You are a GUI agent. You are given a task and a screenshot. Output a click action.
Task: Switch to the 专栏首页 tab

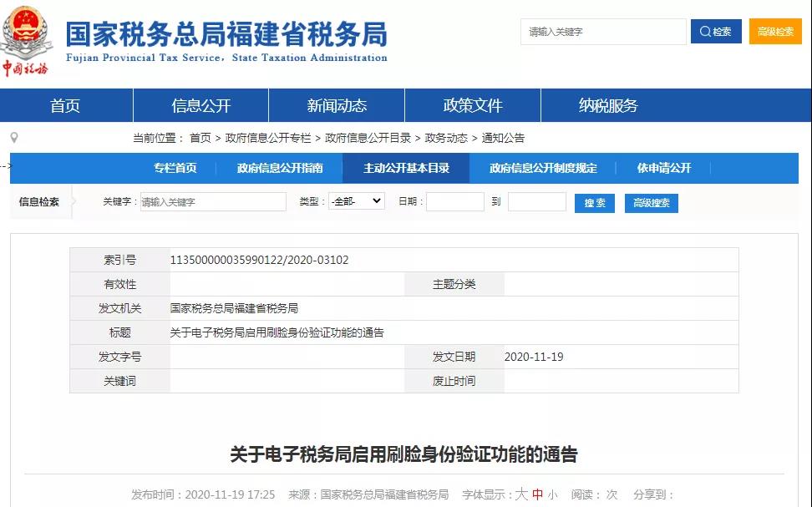coord(175,168)
